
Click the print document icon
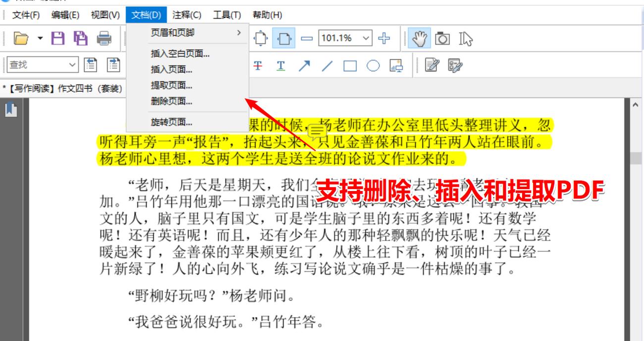(104, 39)
